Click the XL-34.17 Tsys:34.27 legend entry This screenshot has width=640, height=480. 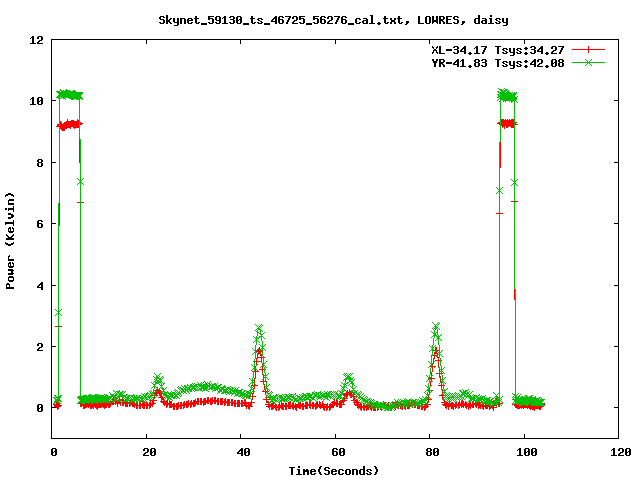(498, 50)
